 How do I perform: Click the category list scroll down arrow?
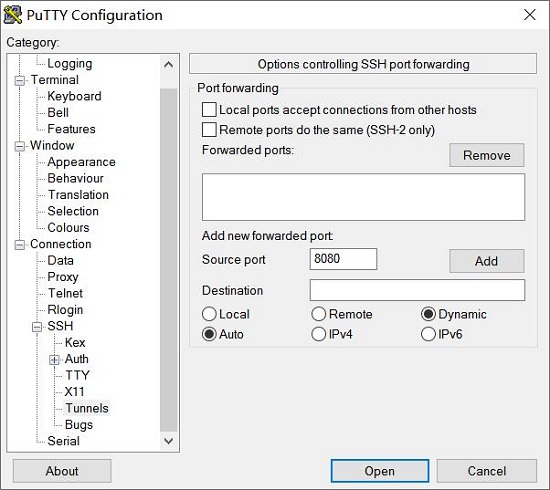168,441
